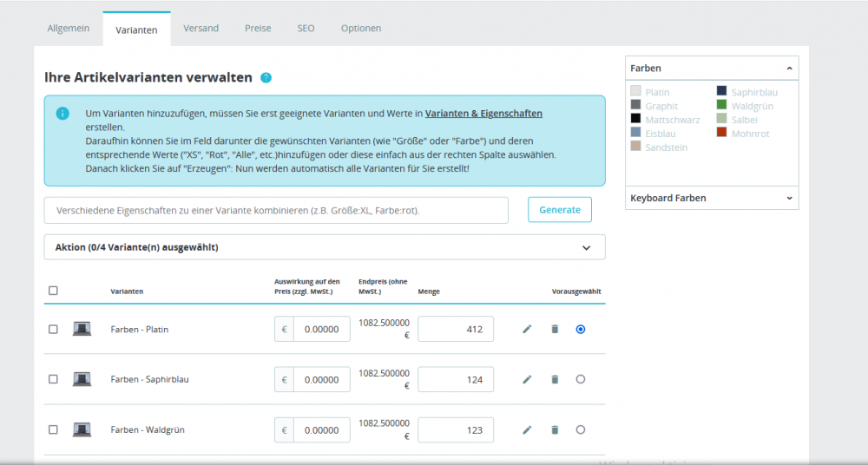Edit the Farben - Platin variant

(x=527, y=330)
